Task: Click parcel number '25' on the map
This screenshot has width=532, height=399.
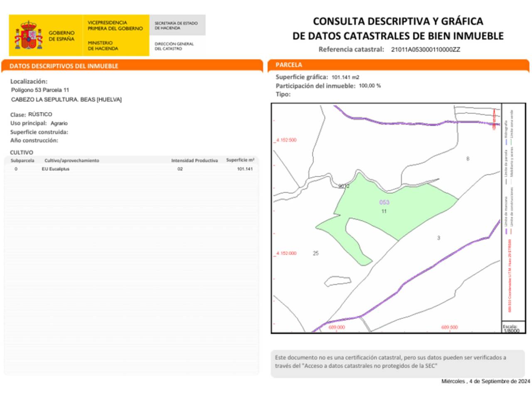Action: 316,253
